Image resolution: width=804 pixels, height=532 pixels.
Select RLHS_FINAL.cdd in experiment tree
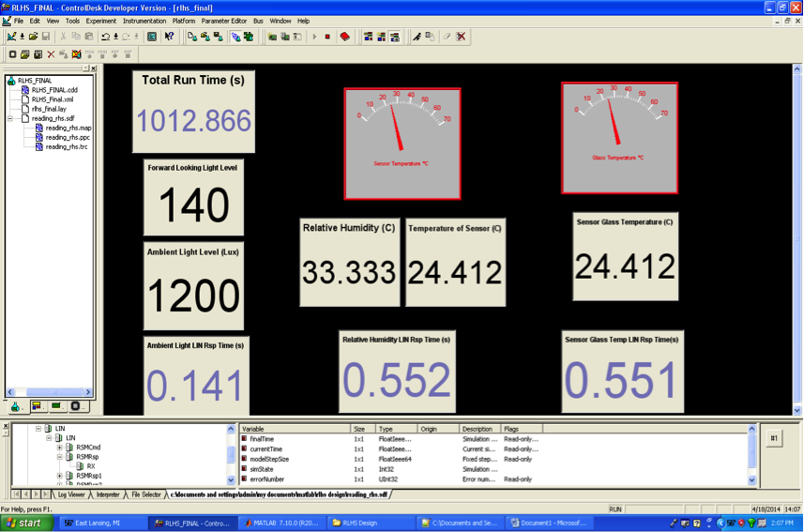point(54,90)
